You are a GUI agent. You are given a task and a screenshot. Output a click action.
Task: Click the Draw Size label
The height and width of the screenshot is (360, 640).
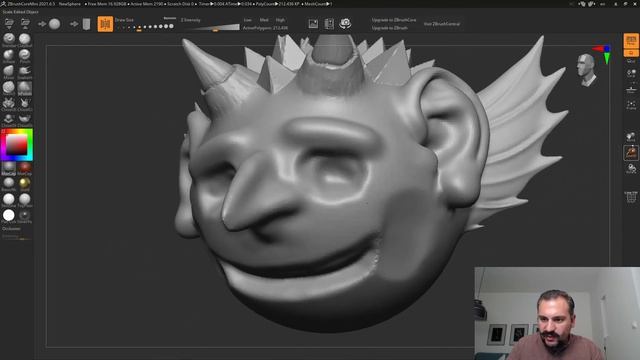click(x=124, y=20)
